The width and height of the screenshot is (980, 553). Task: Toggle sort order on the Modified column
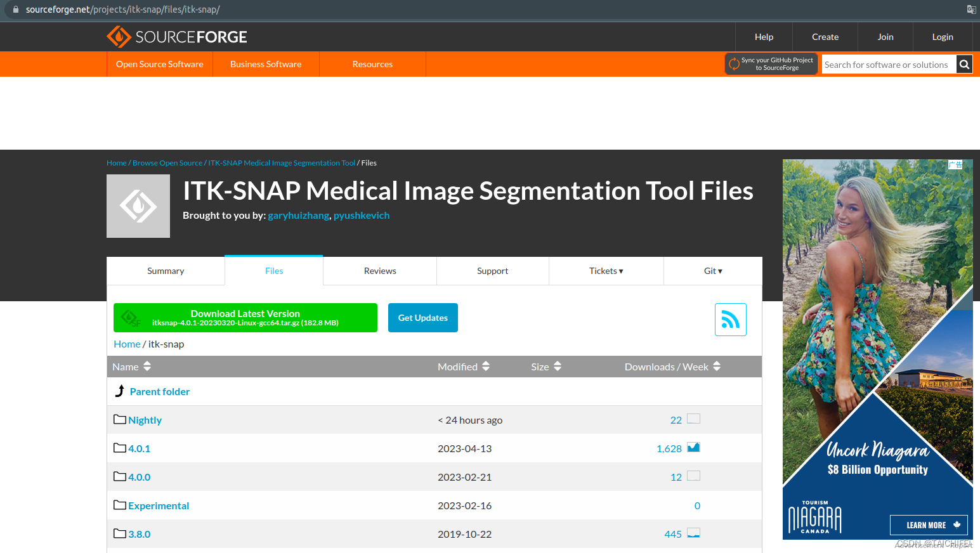coord(485,366)
